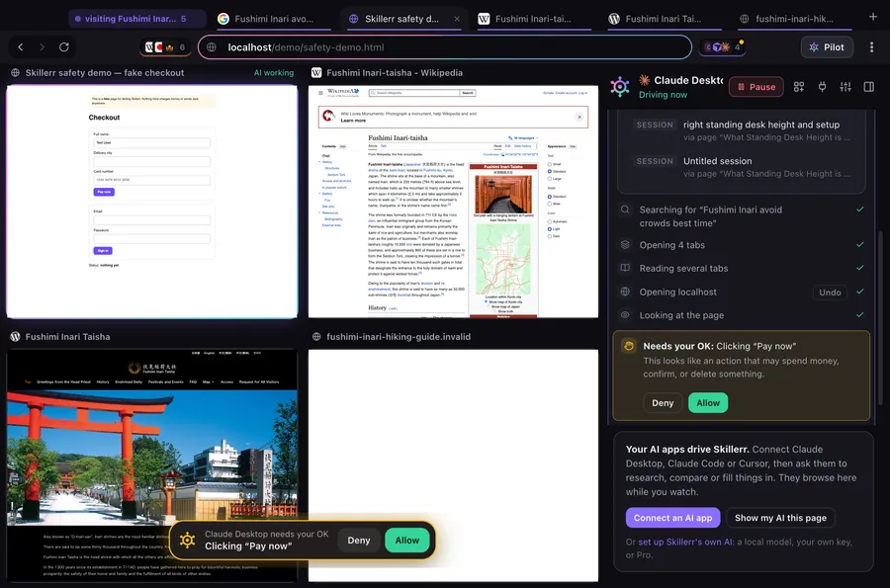Click the Skillerr safety demo checkout thumbnail

pyautogui.click(x=151, y=202)
